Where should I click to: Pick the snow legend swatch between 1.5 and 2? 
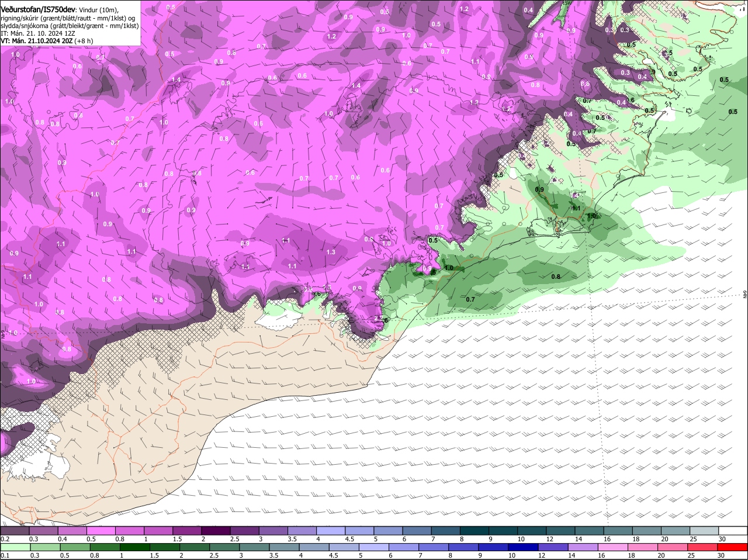pos(187,531)
